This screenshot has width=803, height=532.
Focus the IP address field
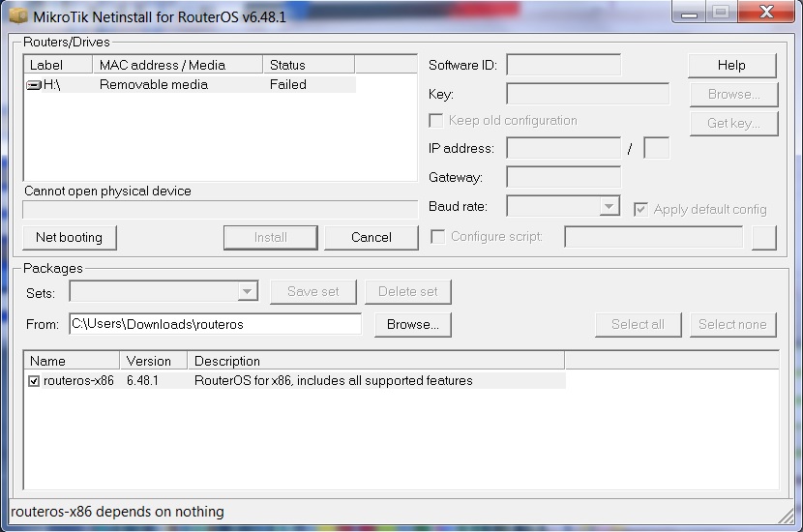click(x=563, y=149)
